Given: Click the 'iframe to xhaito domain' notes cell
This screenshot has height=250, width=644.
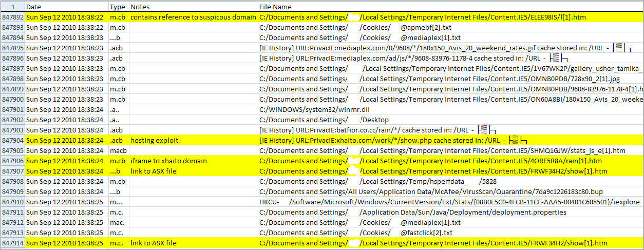Looking at the screenshot, I should click(193, 161).
